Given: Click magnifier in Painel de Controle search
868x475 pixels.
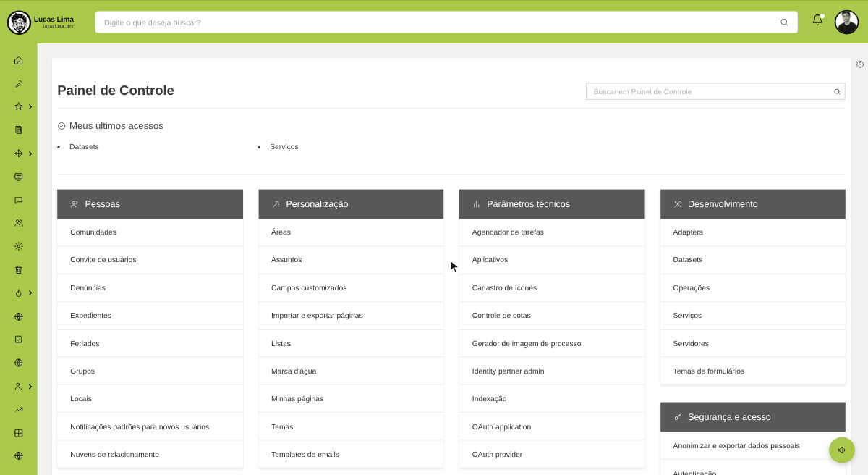Looking at the screenshot, I should (x=837, y=91).
